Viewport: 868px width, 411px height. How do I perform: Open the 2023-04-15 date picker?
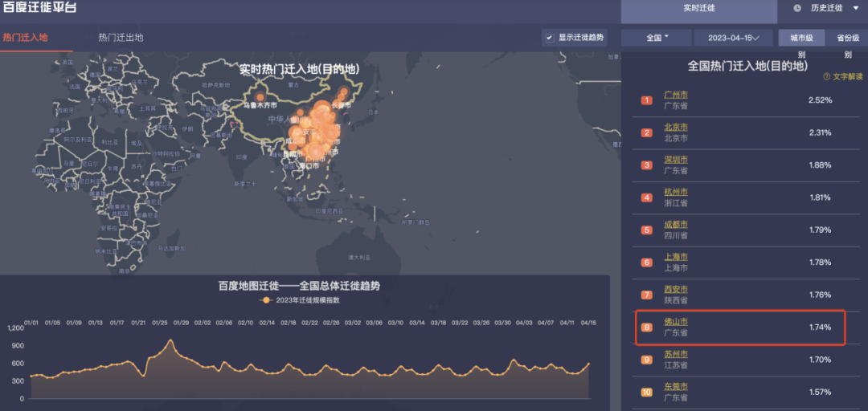(734, 38)
